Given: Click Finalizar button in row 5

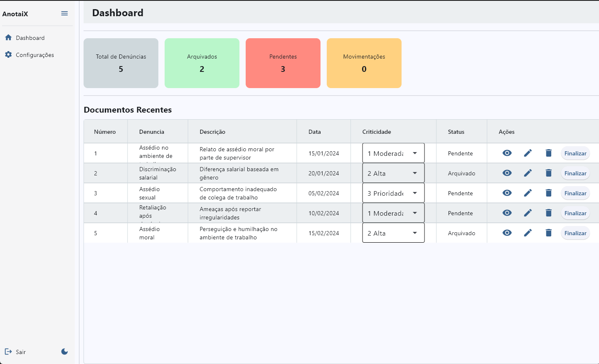Looking at the screenshot, I should (575, 233).
